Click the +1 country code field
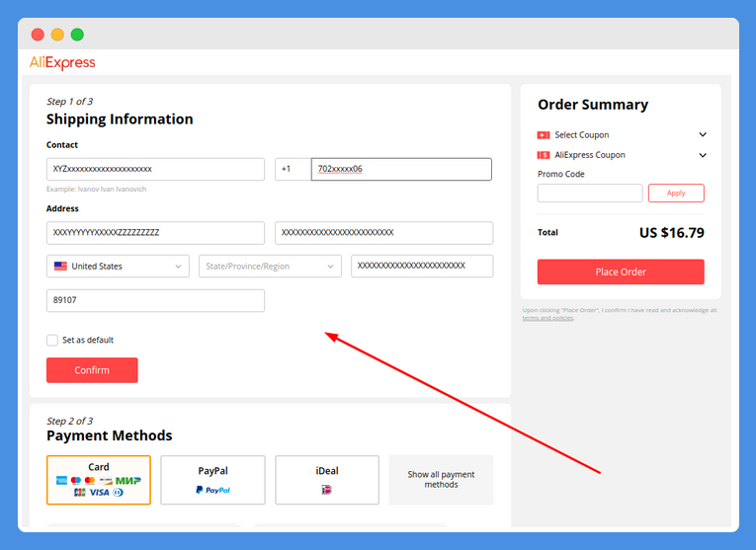Screen dimensions: 756x550 [x=294, y=170]
